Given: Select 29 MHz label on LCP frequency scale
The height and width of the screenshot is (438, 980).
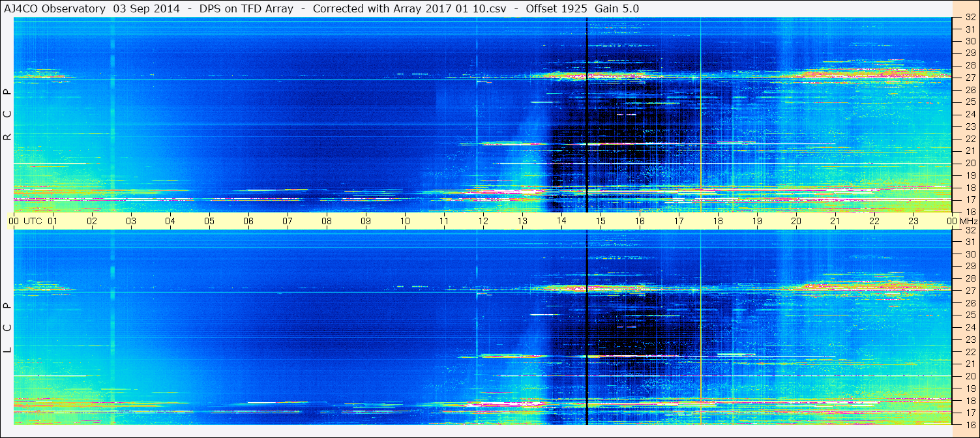Looking at the screenshot, I should 970,267.
